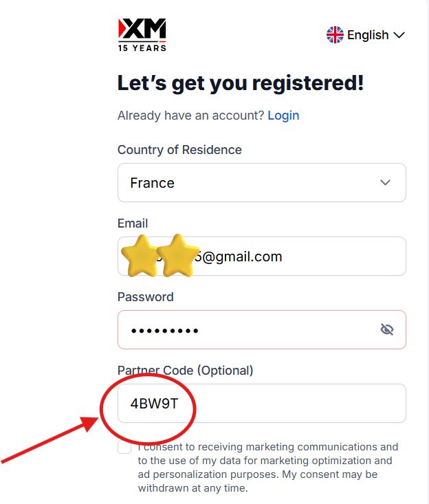Click the "Partner Code (Optional)" label
This screenshot has width=429, height=504.
pos(185,371)
